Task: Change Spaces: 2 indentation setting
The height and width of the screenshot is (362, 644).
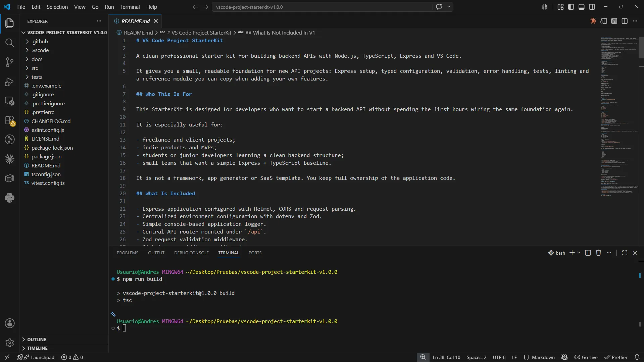Action: [x=476, y=357]
